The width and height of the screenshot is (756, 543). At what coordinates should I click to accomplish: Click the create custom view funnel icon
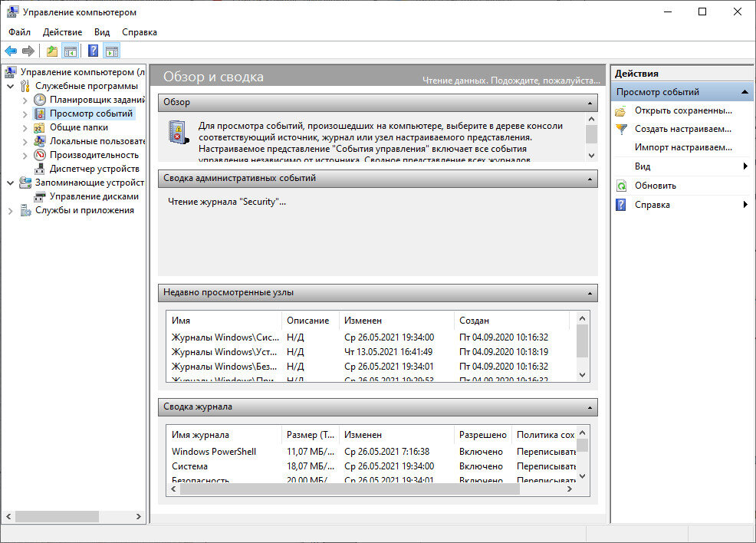tap(621, 130)
